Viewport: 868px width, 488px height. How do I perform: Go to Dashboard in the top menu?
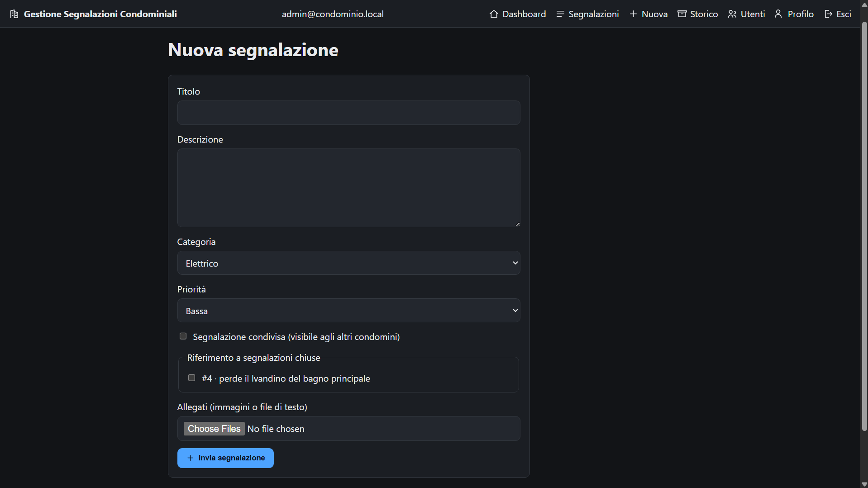[x=518, y=14]
